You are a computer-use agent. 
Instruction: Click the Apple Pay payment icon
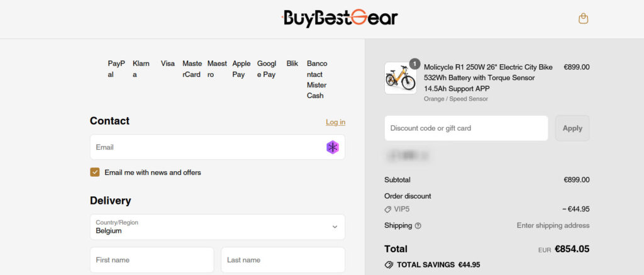point(241,69)
